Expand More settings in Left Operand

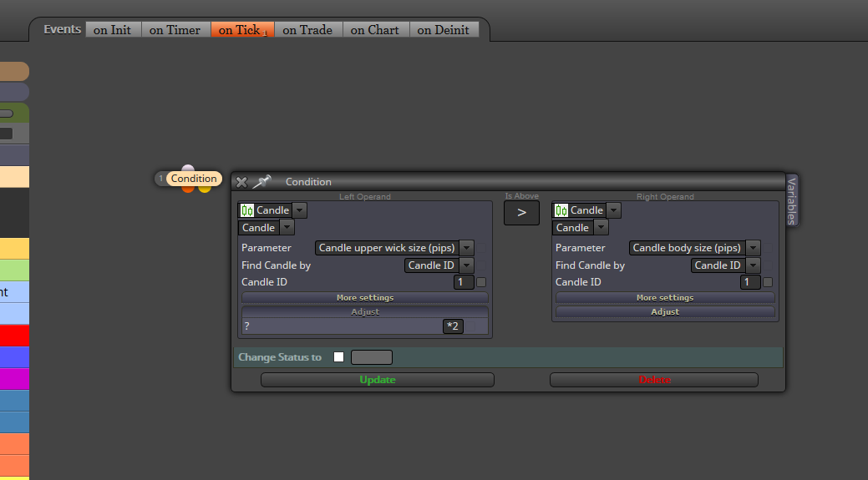click(x=365, y=297)
